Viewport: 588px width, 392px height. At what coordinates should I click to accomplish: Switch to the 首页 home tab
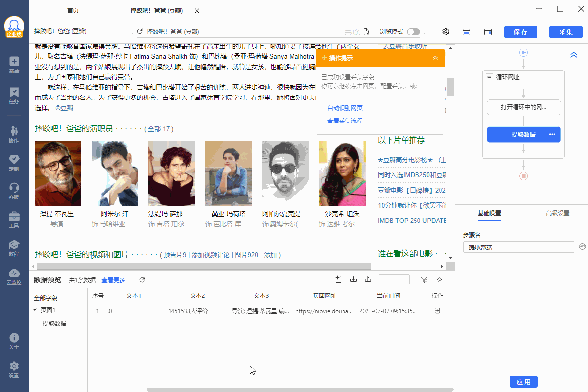coord(73,11)
